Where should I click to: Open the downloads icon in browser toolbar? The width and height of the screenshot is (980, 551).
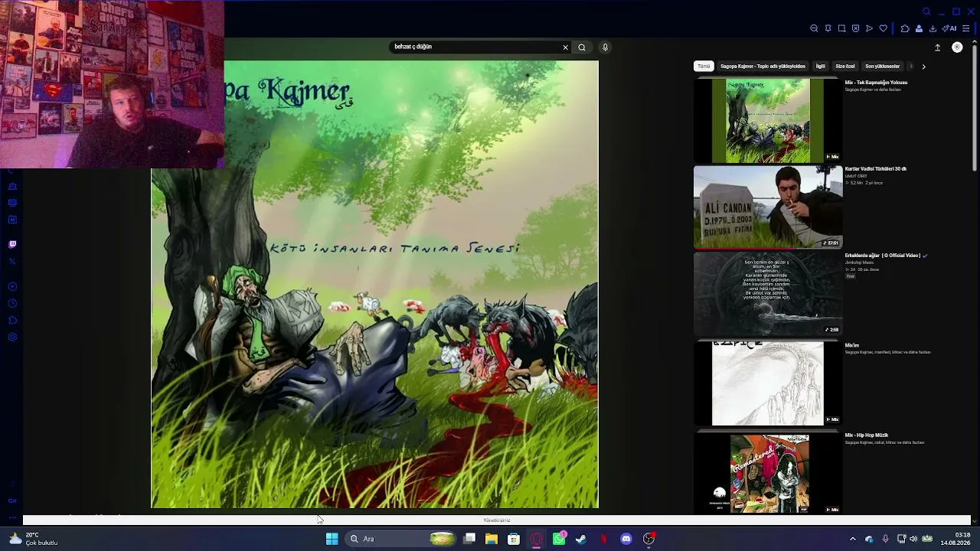tap(933, 28)
